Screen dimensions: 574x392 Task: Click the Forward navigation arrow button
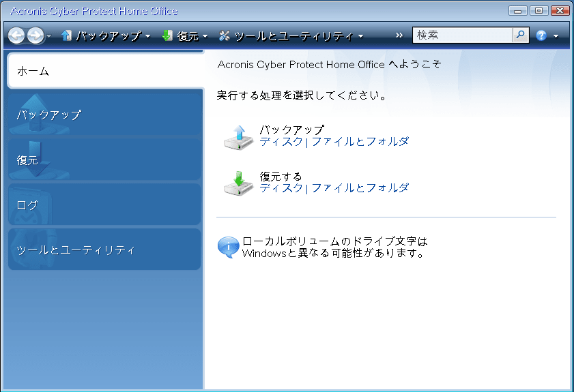[35, 35]
